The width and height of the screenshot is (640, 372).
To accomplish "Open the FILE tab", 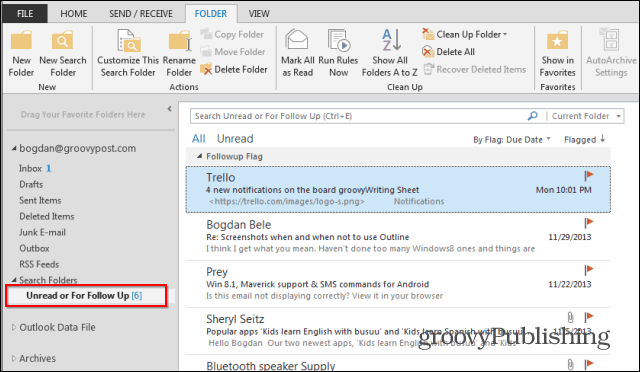I will 25,13.
